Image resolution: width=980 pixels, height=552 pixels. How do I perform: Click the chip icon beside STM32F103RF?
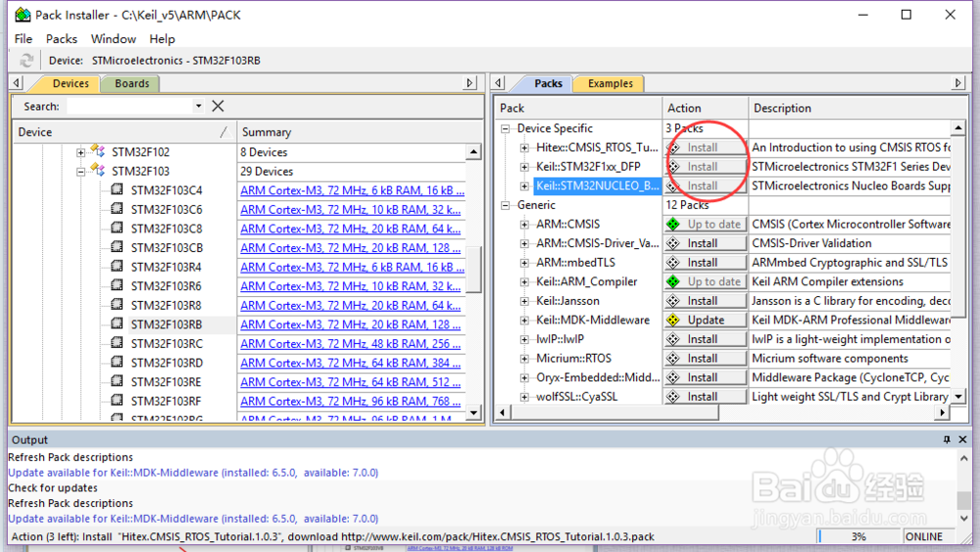pos(117,401)
